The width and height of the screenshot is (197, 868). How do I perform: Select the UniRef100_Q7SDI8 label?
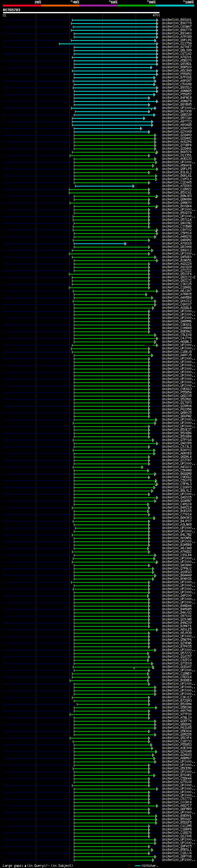click(x=176, y=663)
